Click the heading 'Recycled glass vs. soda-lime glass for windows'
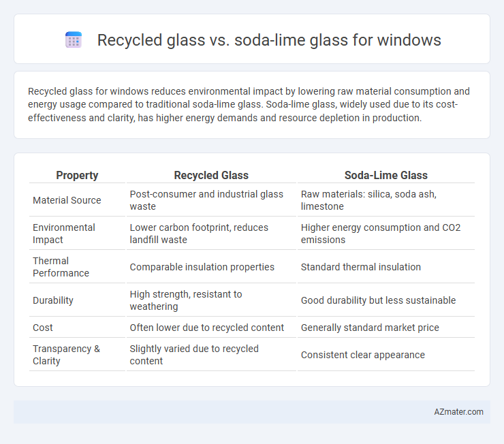The width and height of the screenshot is (504, 444). [x=269, y=40]
